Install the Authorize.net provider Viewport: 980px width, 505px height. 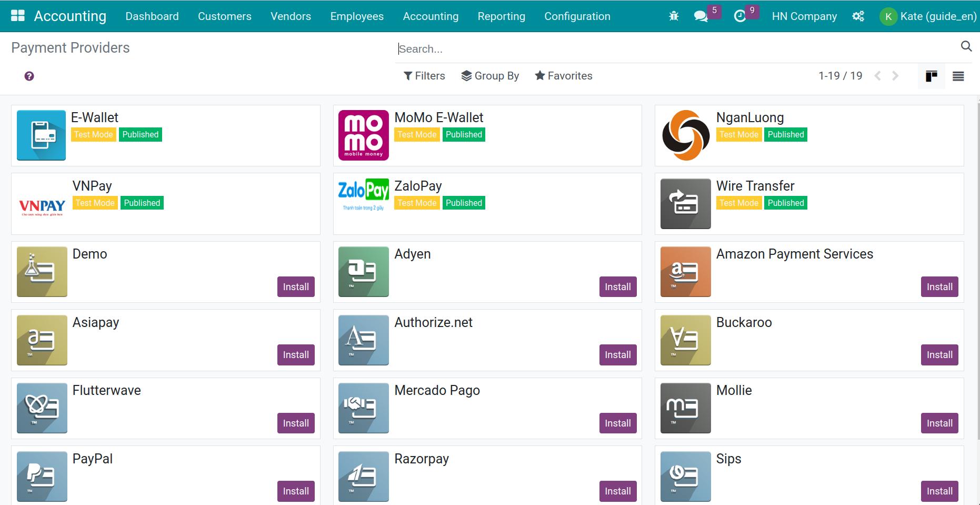[x=618, y=355]
